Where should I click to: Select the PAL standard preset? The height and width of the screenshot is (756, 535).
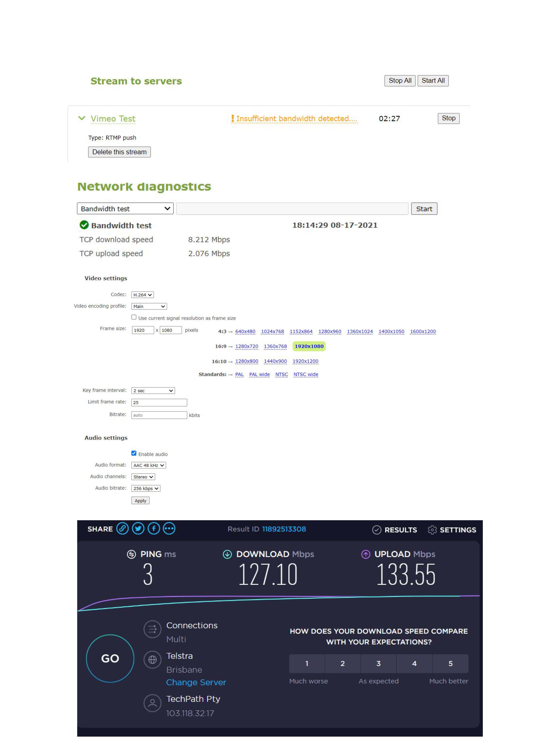[240, 374]
